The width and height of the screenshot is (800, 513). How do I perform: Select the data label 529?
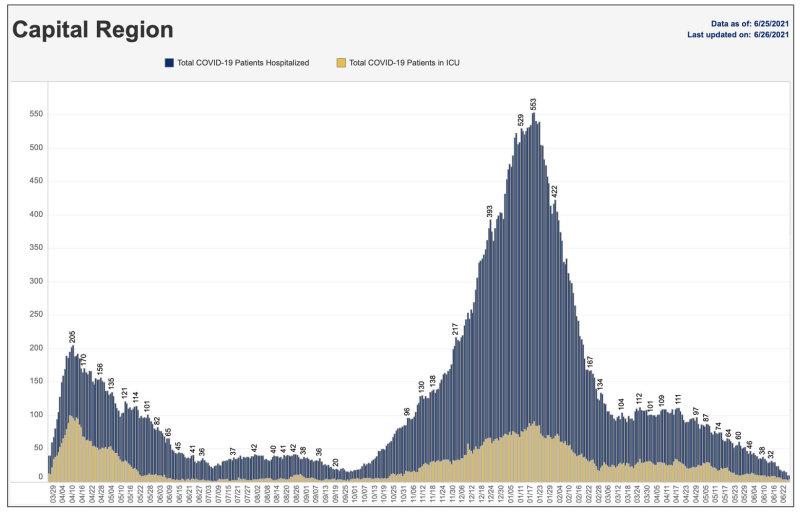click(521, 120)
